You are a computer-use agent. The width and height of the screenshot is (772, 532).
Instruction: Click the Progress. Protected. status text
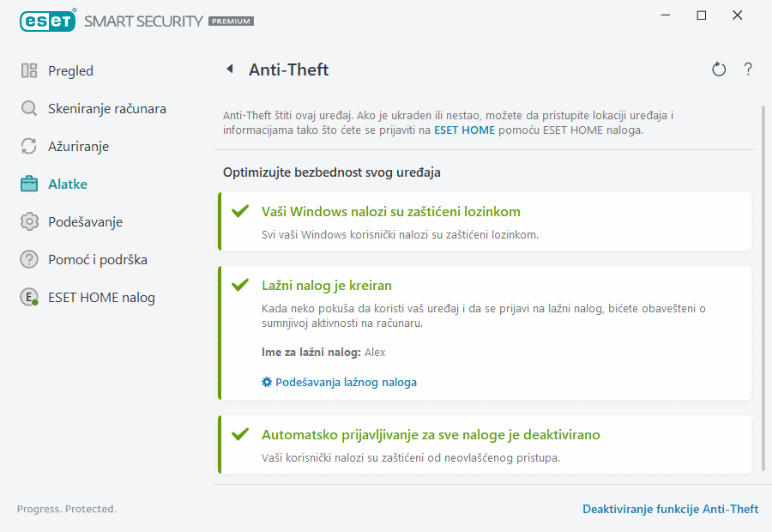click(x=66, y=509)
